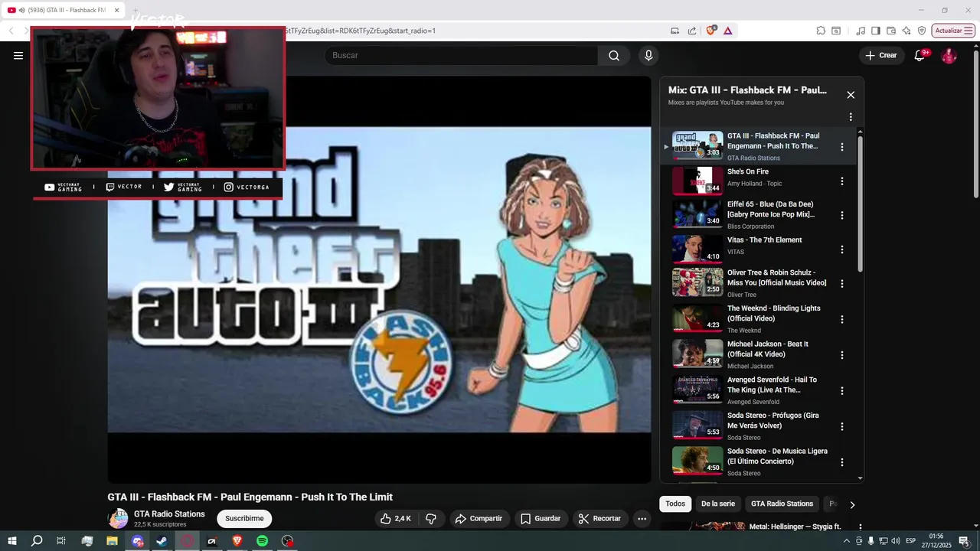Open the YouTube notifications bell
Viewport: 980px width, 551px height.
[x=920, y=55]
